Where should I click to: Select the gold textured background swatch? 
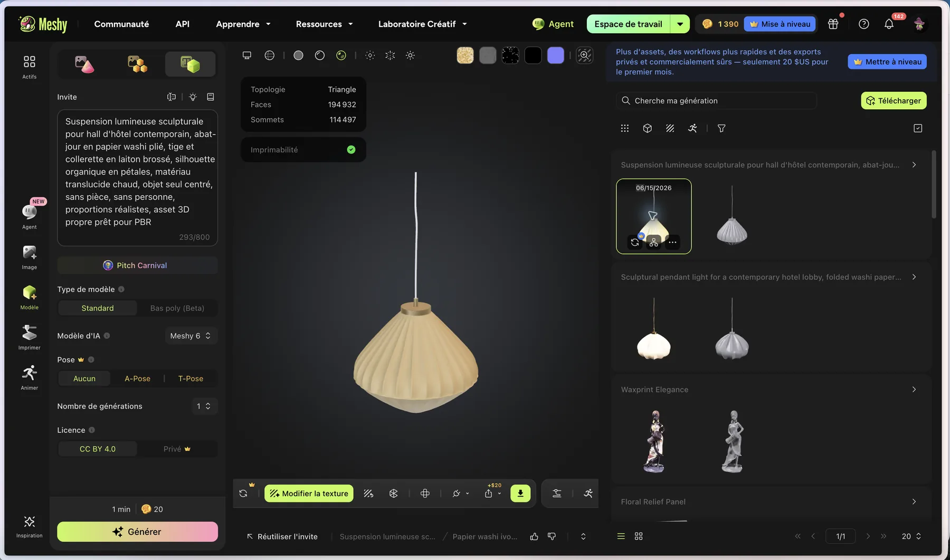click(465, 55)
